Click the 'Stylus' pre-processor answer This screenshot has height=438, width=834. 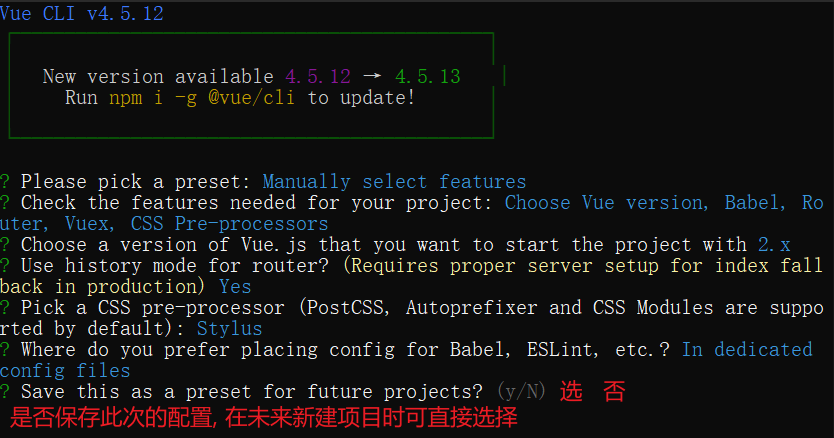[229, 329]
